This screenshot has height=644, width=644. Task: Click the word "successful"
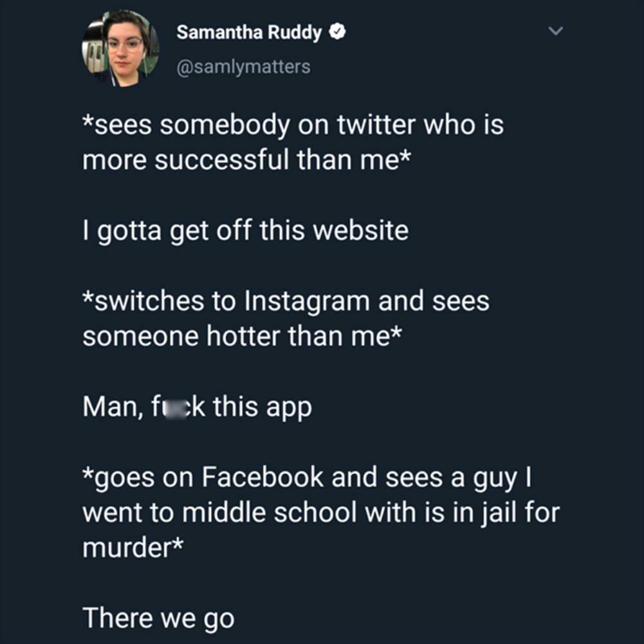(x=222, y=160)
